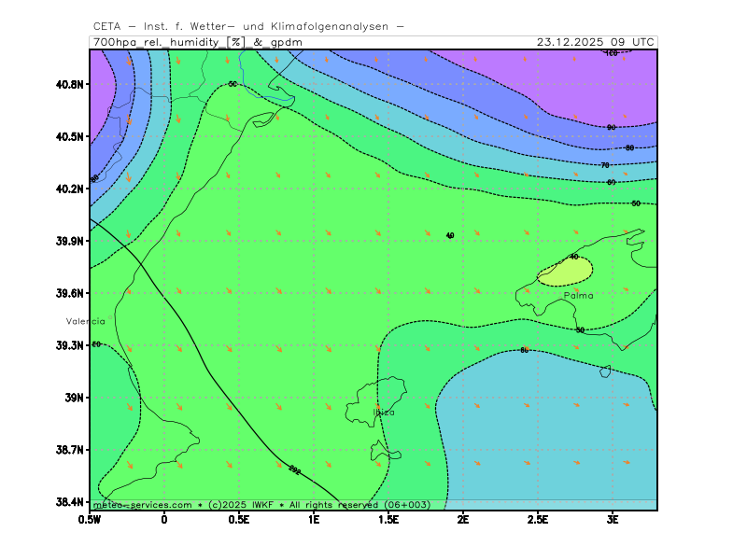Click the cyan humid region southeast of Ibiza
Viewport: 747px width, 560px height.
click(542, 429)
